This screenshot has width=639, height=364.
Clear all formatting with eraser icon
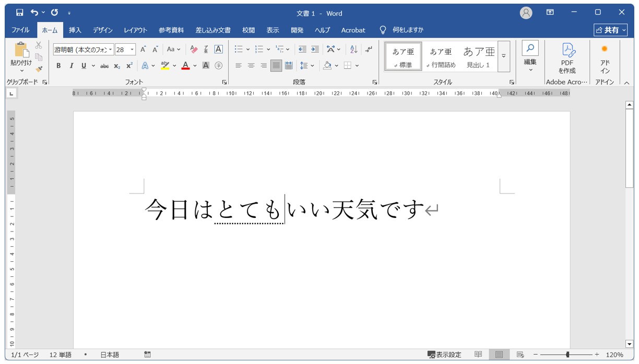click(194, 50)
